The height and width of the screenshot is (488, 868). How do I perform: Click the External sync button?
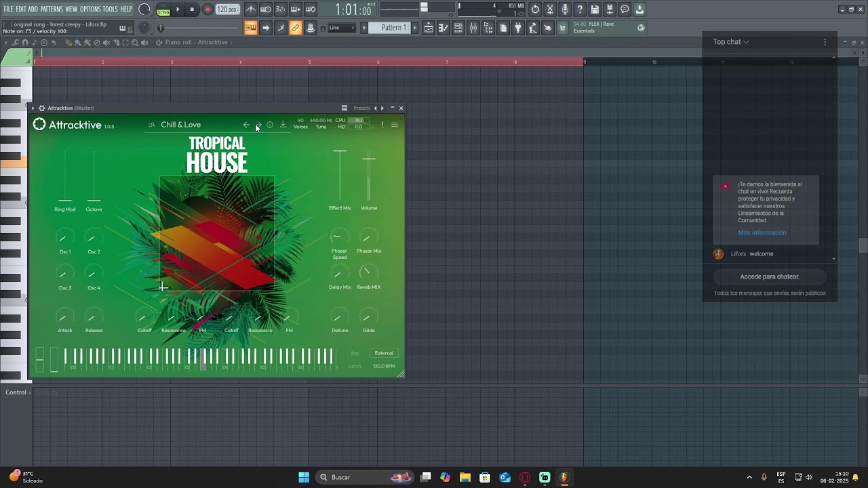(x=384, y=353)
